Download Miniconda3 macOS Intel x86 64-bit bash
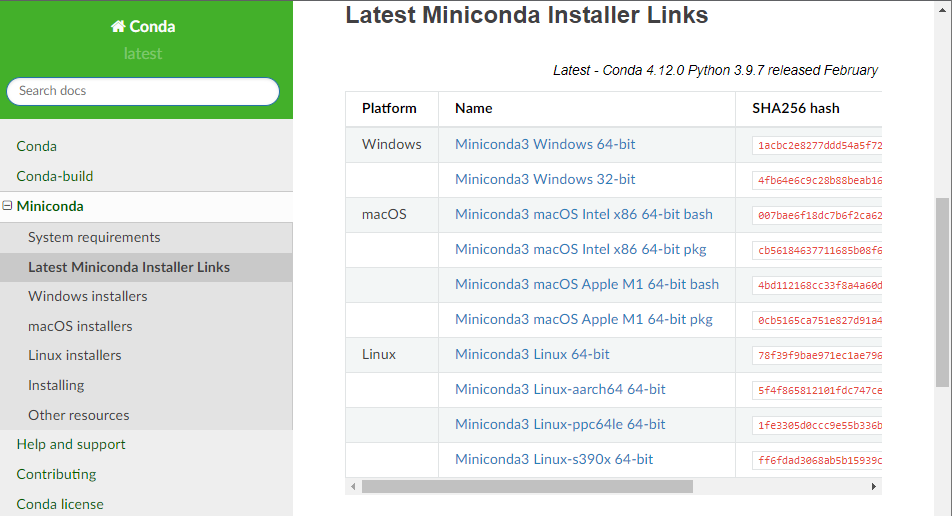The image size is (952, 516). tap(584, 214)
